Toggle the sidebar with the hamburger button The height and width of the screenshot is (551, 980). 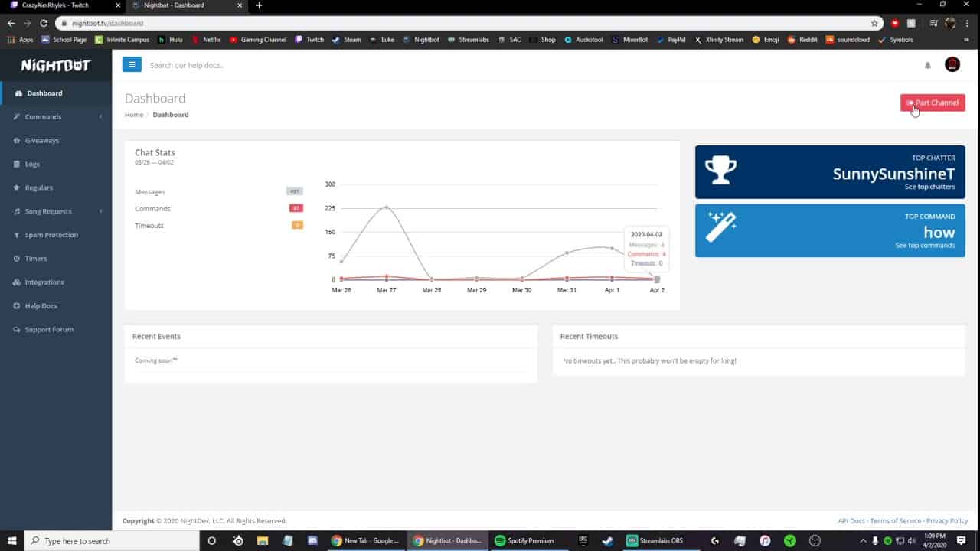(132, 64)
